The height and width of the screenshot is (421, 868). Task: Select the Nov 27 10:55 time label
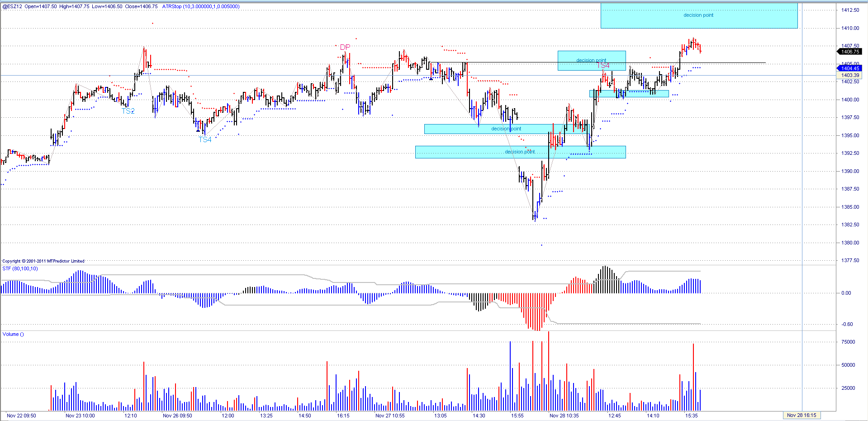click(390, 416)
